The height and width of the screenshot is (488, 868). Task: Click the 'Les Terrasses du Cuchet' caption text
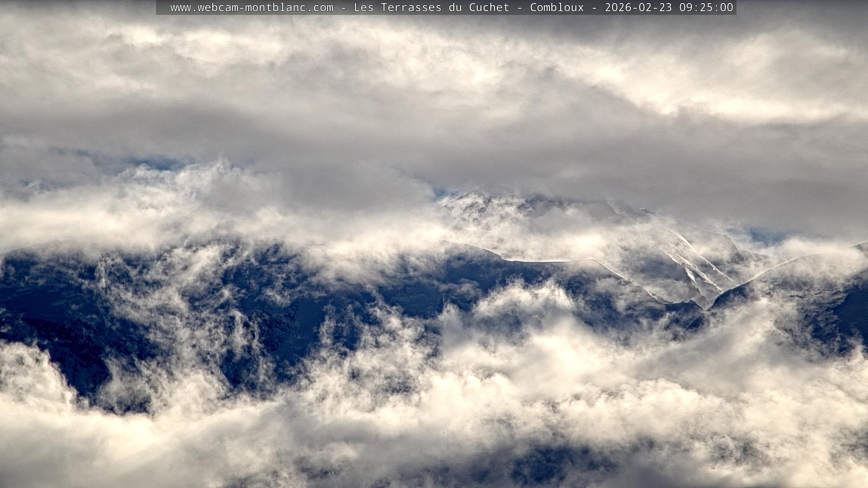tap(431, 7)
